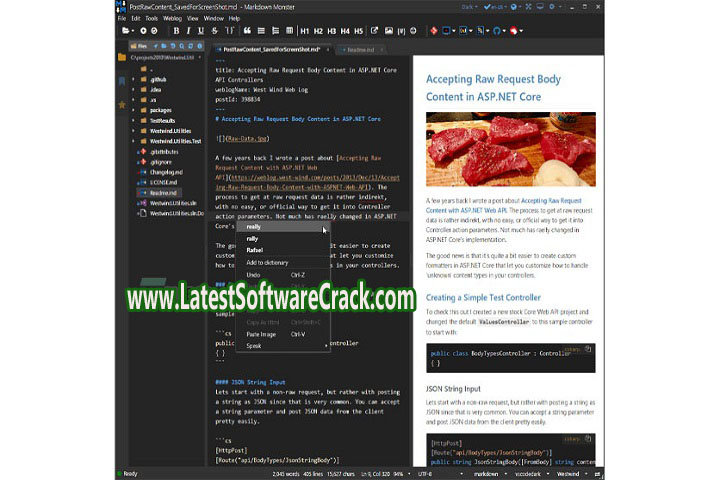Click the Bold formatting icon
This screenshot has width=720, height=480.
click(176, 31)
